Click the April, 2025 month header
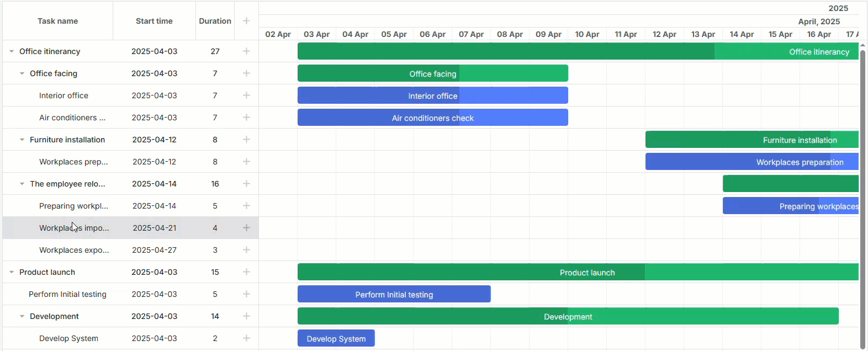This screenshot has height=351, width=868. pyautogui.click(x=819, y=22)
